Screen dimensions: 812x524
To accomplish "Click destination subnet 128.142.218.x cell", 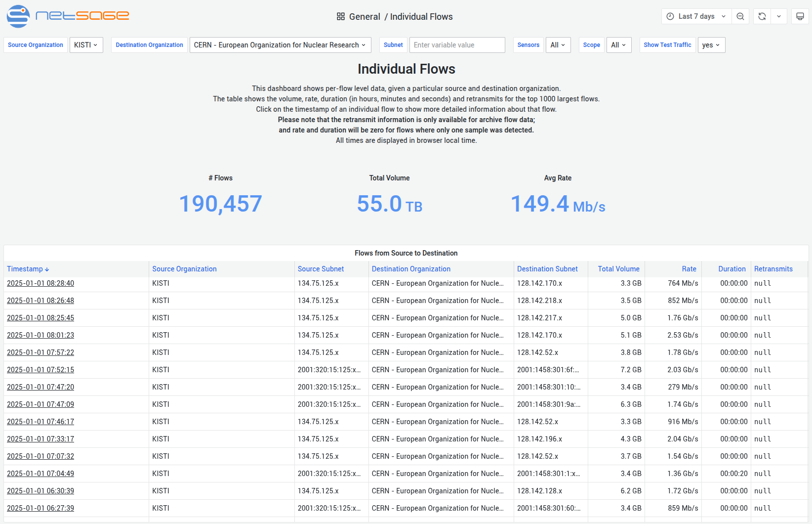I will (551, 301).
